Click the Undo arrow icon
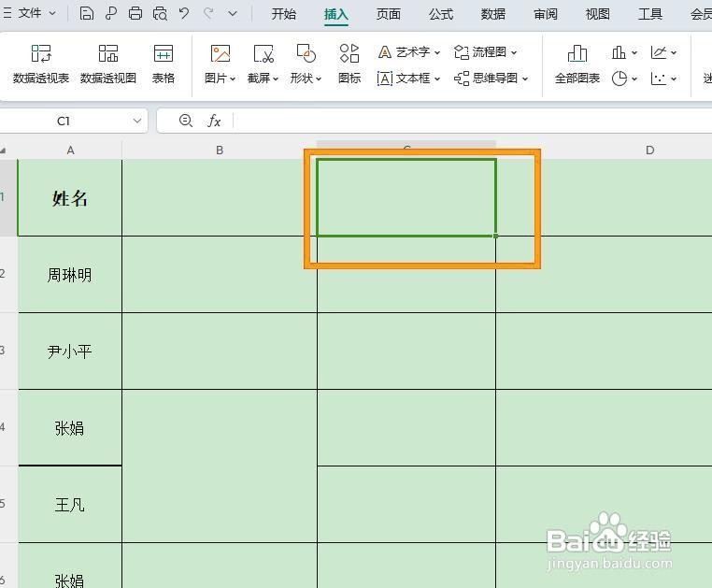The width and height of the screenshot is (712, 588). tap(184, 13)
